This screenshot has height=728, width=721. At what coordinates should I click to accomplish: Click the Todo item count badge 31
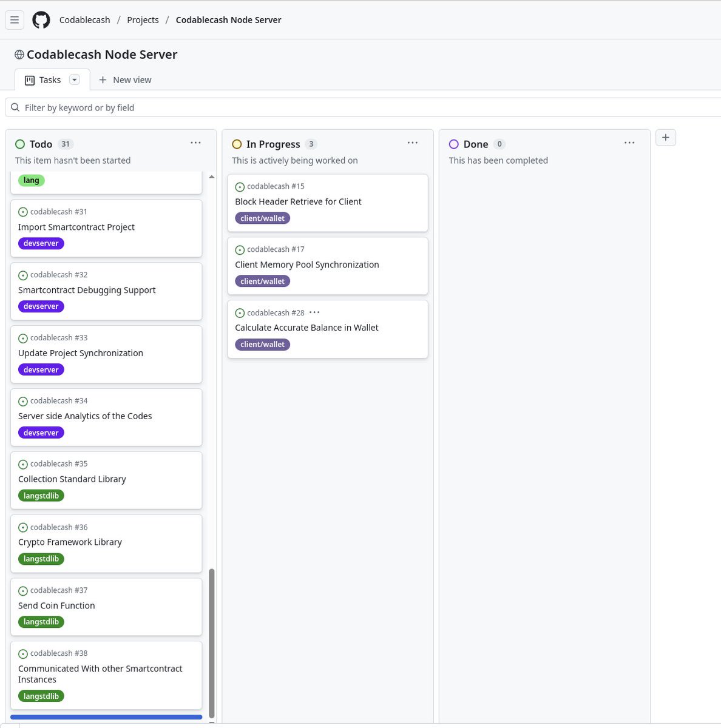(66, 144)
